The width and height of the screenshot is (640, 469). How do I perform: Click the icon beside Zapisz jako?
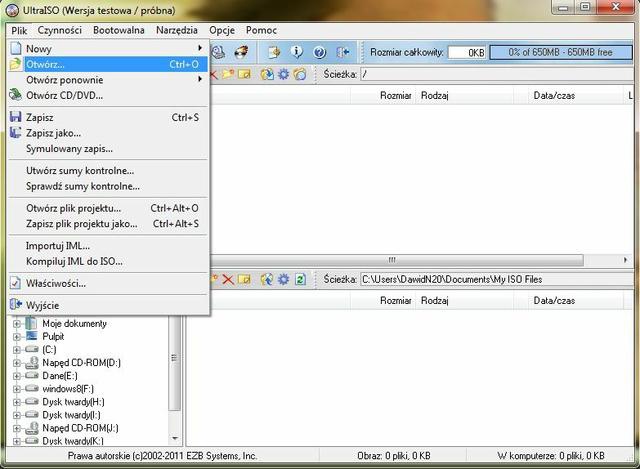click(x=16, y=133)
